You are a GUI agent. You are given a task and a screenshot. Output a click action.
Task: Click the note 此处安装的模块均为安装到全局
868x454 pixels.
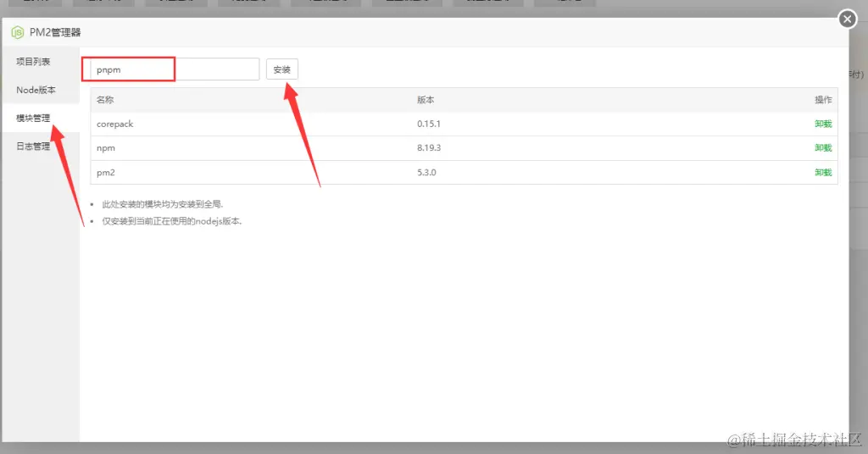tap(163, 204)
